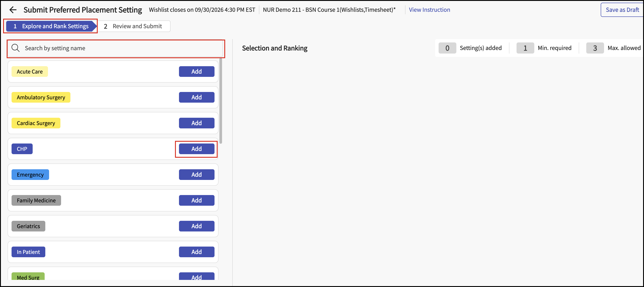Add the Med Surg setting
The width and height of the screenshot is (644, 287).
pos(197,276)
